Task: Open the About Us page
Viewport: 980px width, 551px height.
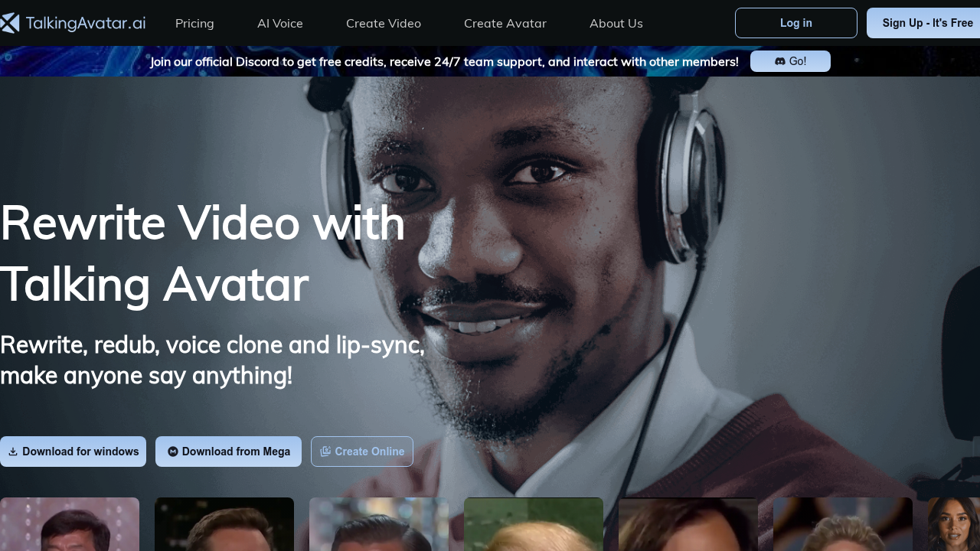Action: point(616,23)
